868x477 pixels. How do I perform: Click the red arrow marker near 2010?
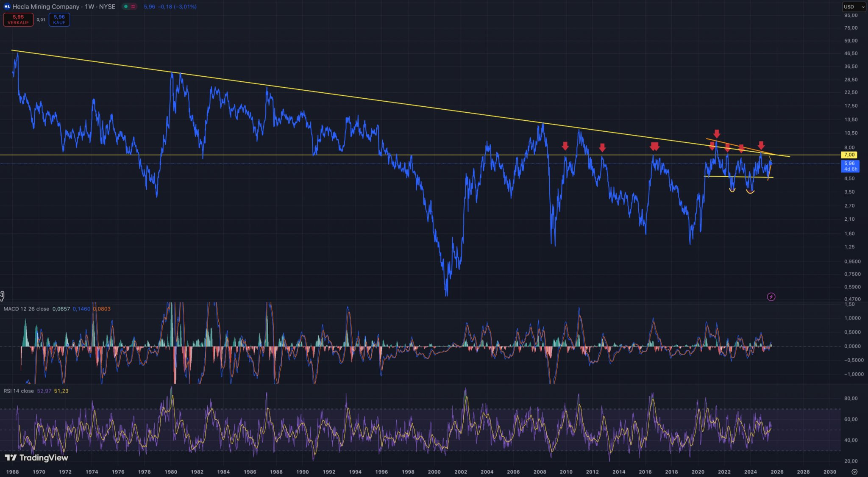565,146
